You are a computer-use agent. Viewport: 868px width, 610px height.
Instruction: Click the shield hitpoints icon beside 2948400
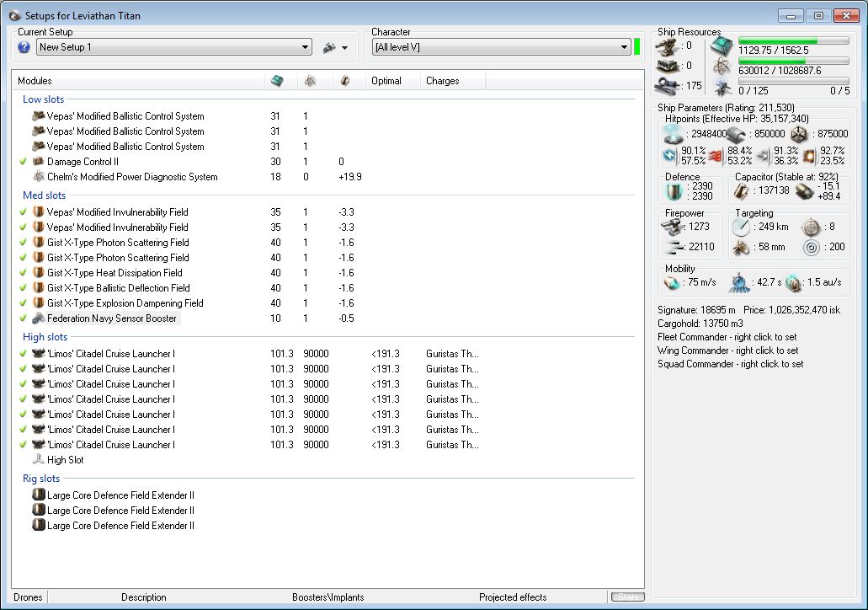point(674,134)
